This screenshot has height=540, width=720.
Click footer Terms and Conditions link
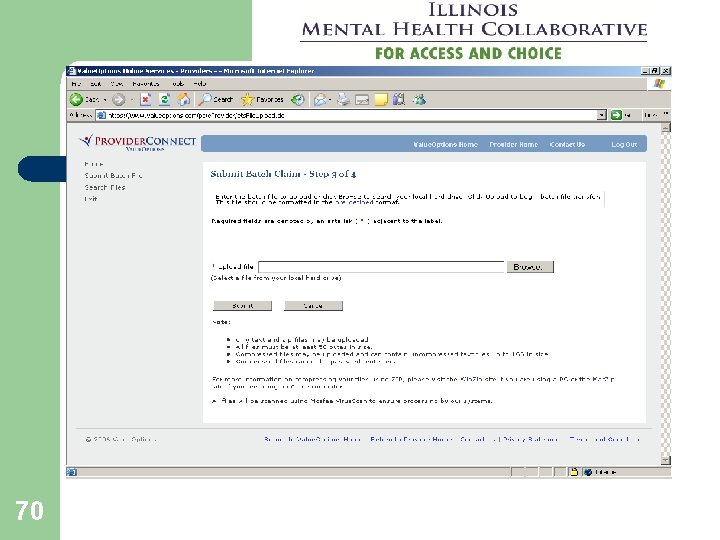click(604, 439)
